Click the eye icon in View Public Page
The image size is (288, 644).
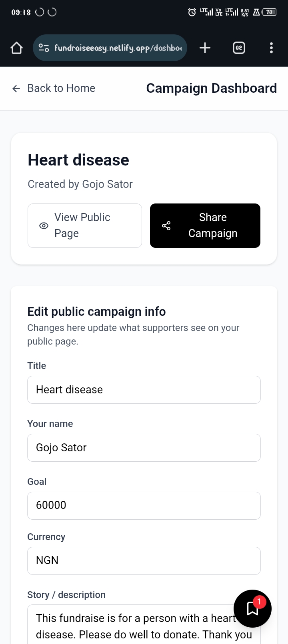point(44,225)
